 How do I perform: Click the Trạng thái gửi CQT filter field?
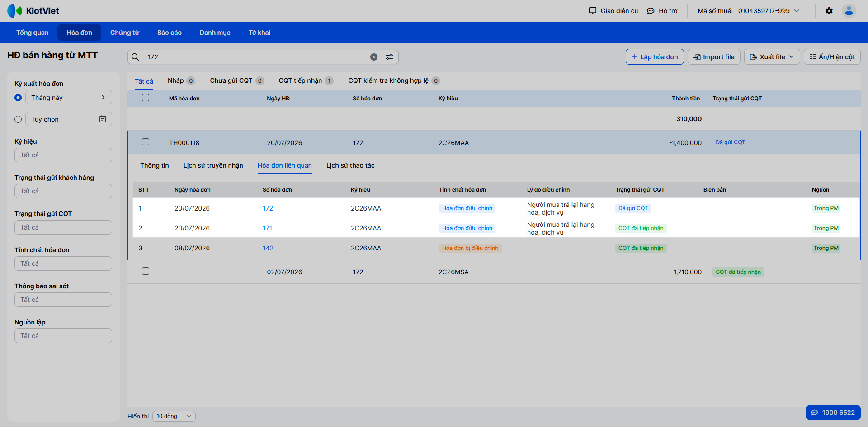[x=63, y=227]
